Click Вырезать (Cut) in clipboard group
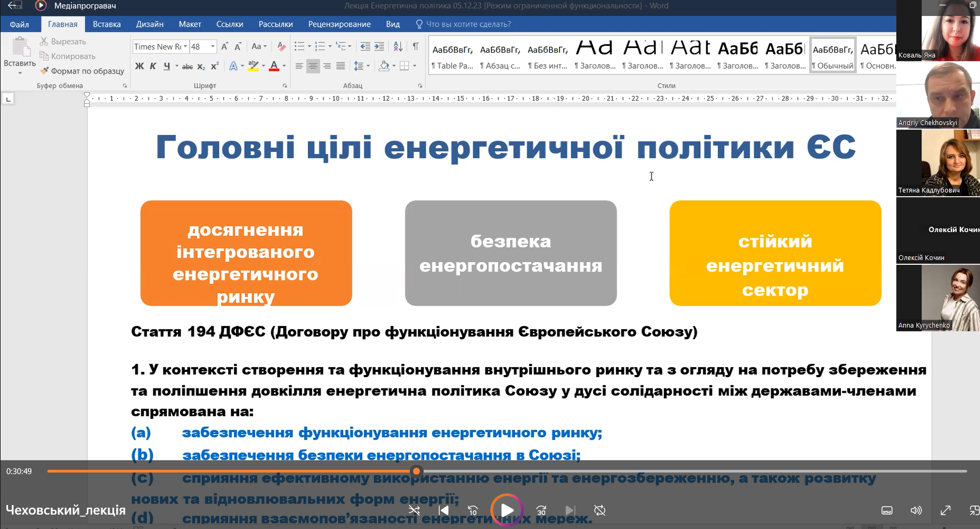The width and height of the screenshot is (980, 529). (x=63, y=42)
